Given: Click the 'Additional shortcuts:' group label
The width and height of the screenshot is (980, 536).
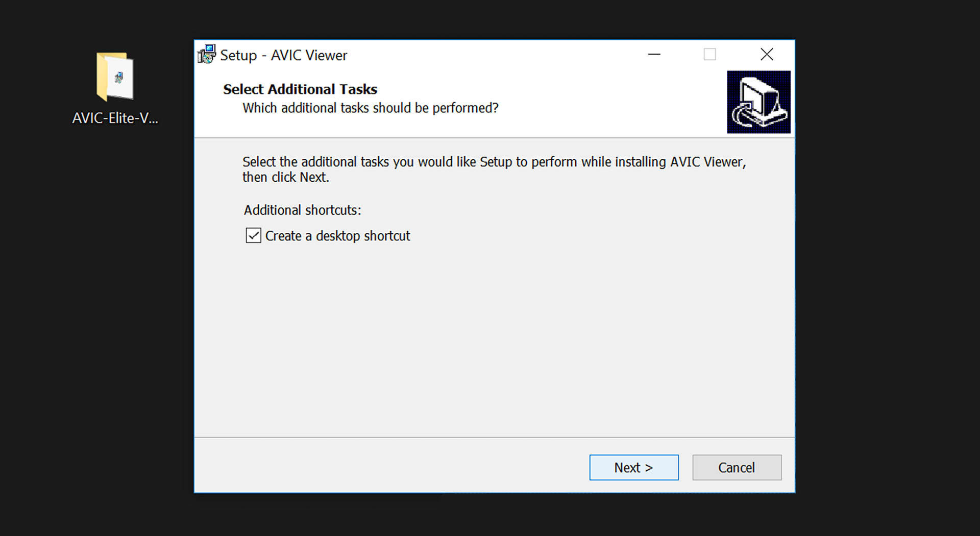Looking at the screenshot, I should click(x=302, y=210).
